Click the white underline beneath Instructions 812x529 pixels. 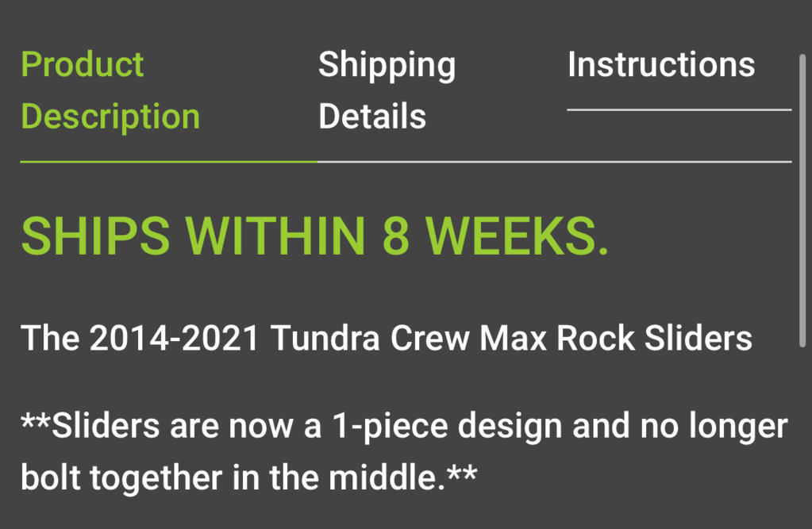coord(679,109)
